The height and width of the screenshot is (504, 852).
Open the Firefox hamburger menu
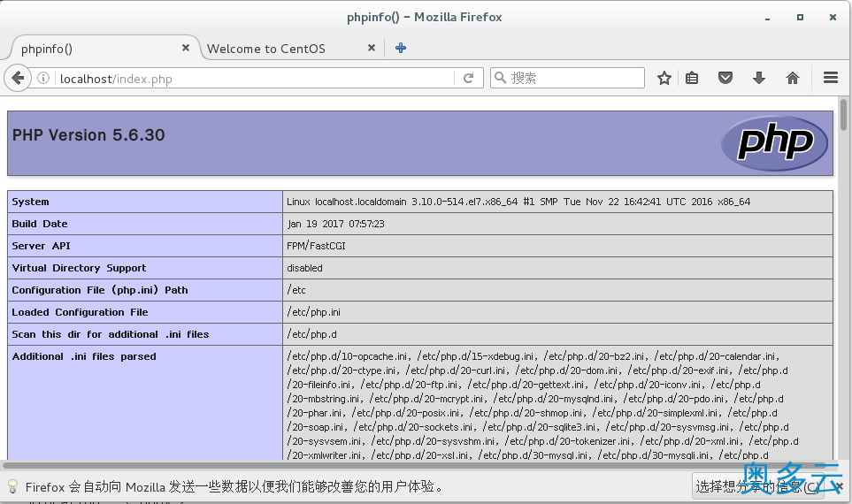pyautogui.click(x=831, y=78)
